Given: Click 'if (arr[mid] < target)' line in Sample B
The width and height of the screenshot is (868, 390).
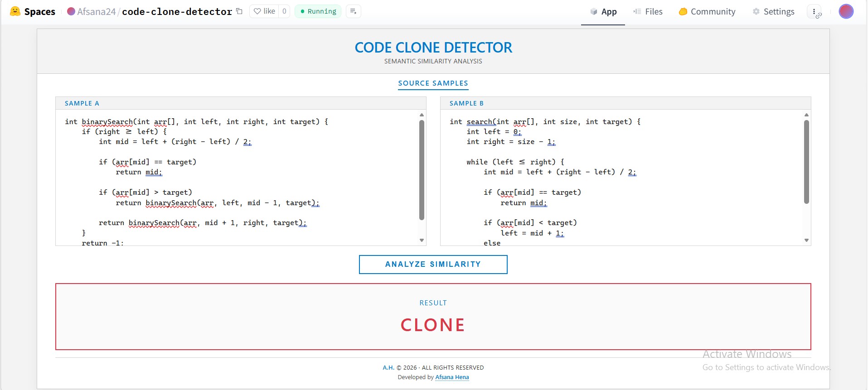Looking at the screenshot, I should click(530, 223).
